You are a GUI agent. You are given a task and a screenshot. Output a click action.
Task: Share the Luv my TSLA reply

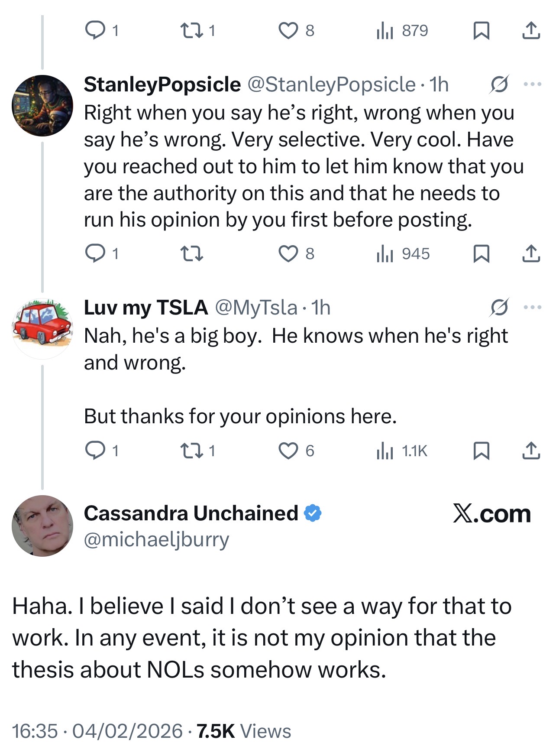[531, 451]
